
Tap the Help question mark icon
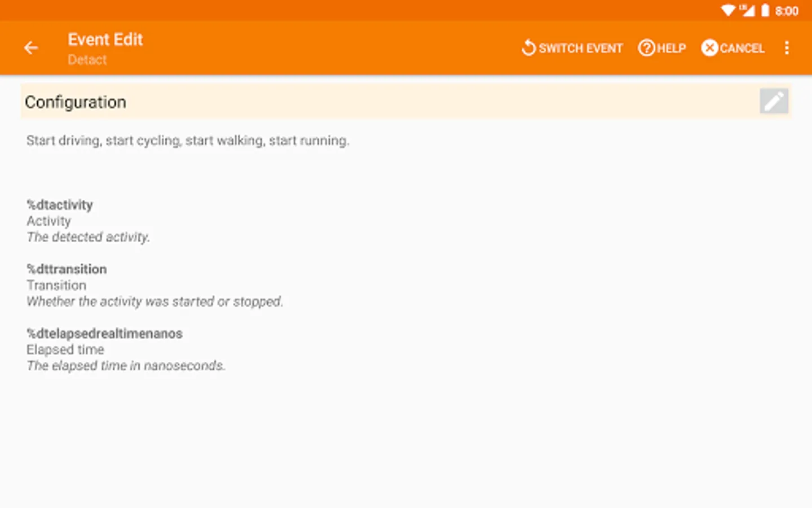(646, 48)
